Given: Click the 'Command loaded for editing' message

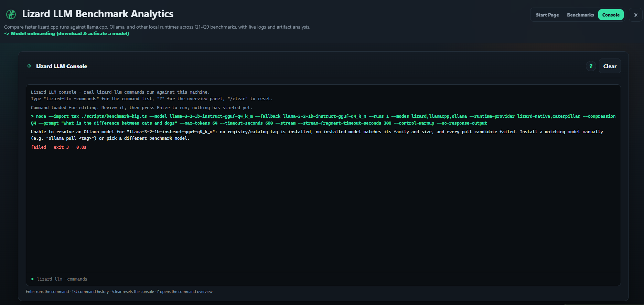Looking at the screenshot, I should [142, 107].
